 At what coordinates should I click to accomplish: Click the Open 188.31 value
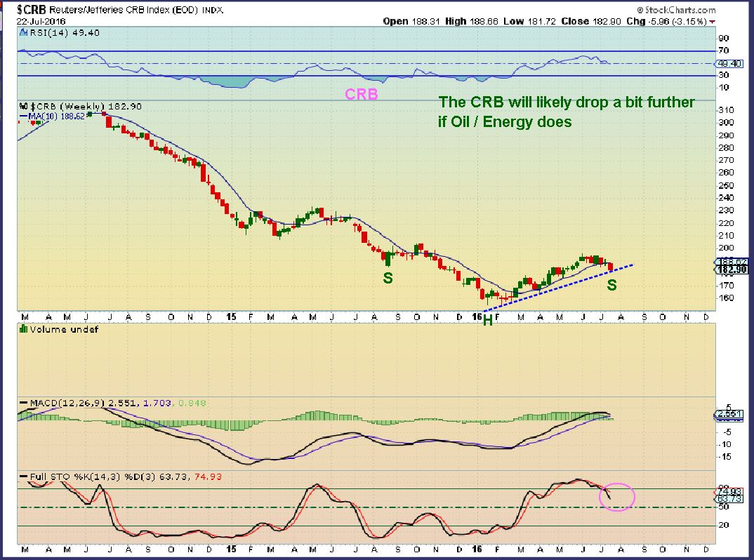411,22
